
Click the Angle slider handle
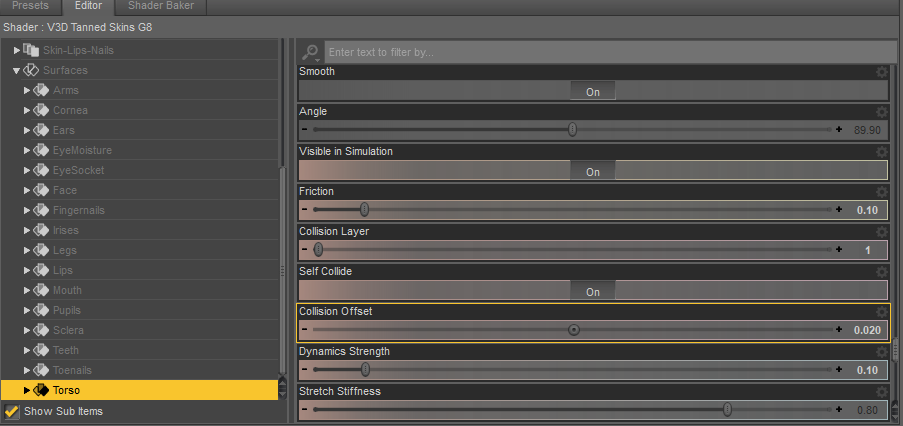572,130
